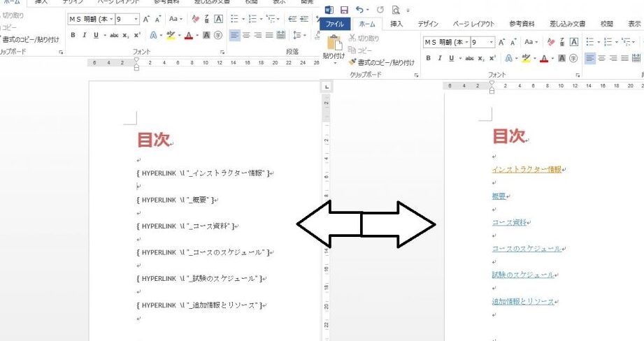Switch to デザイン tab in right window
Screen dimensions: 644x341
click(x=428, y=24)
